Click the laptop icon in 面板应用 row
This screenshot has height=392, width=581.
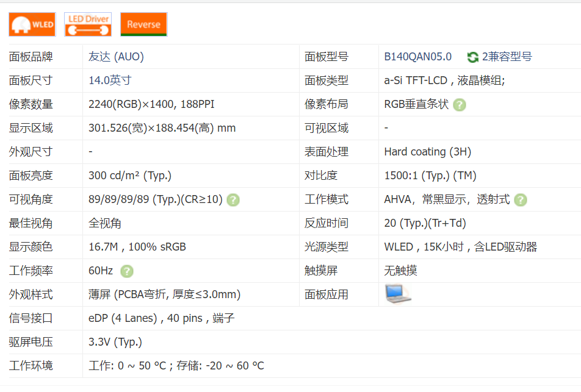(x=398, y=294)
